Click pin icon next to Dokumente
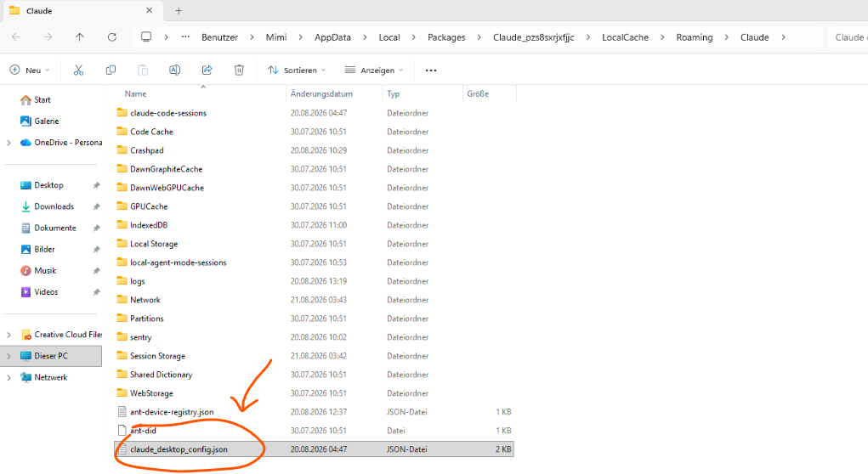The height and width of the screenshot is (474, 868). [96, 228]
